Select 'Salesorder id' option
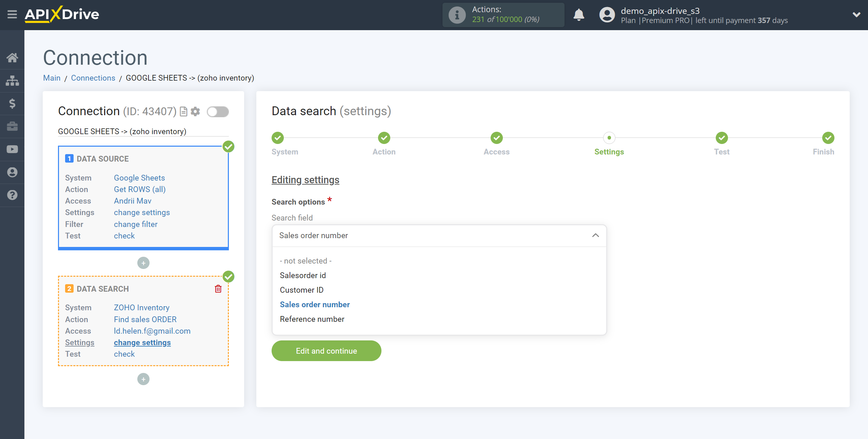Screen dimensions: 868x439 click(x=303, y=275)
